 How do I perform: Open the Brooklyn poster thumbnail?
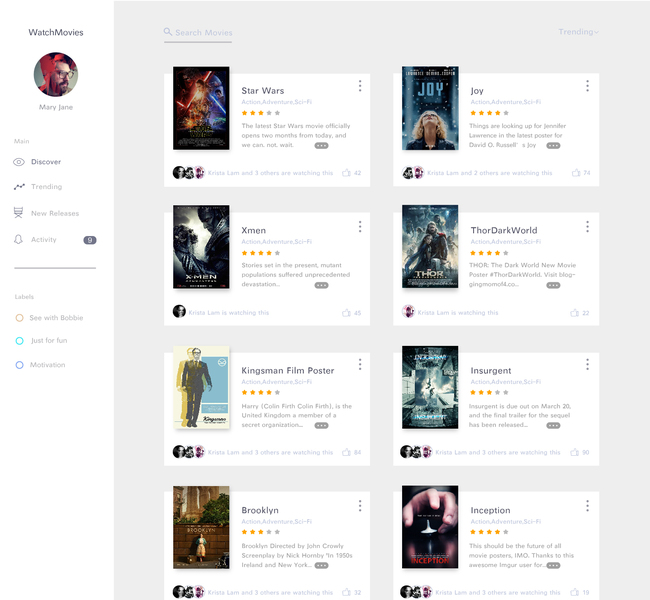click(x=201, y=527)
